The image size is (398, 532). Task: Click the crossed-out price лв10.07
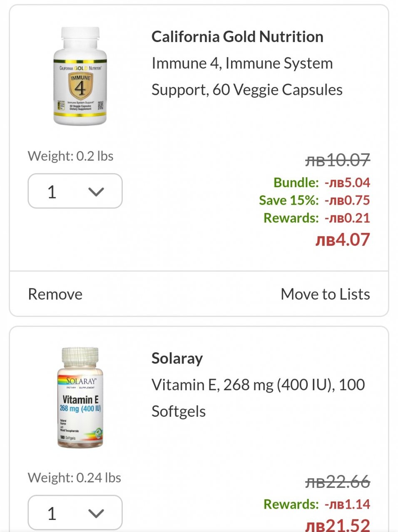pos(337,160)
